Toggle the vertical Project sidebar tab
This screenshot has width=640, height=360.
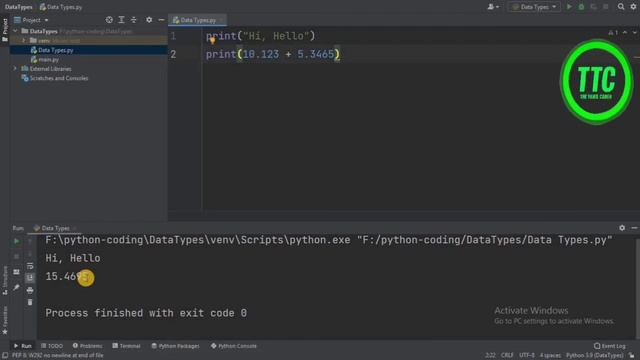pos(5,30)
